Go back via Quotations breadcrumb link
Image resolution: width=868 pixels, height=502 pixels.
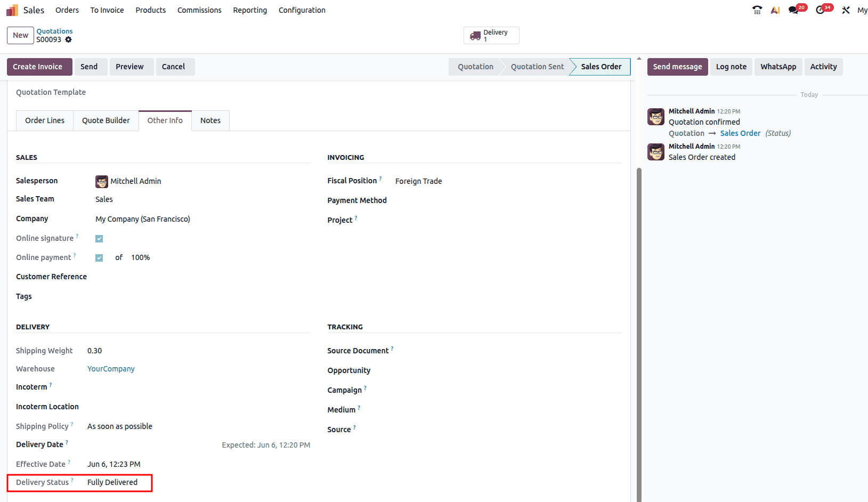[x=54, y=31]
